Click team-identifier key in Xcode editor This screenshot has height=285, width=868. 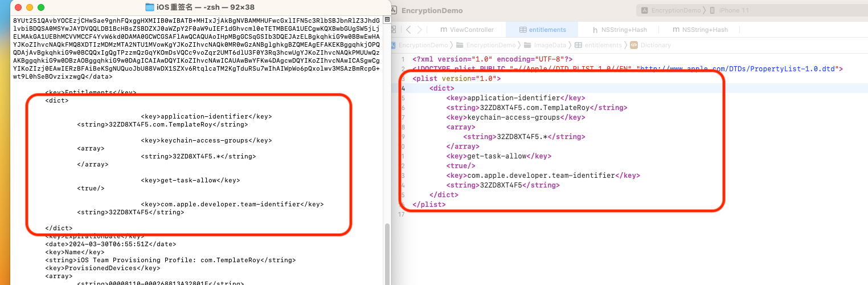click(543, 176)
